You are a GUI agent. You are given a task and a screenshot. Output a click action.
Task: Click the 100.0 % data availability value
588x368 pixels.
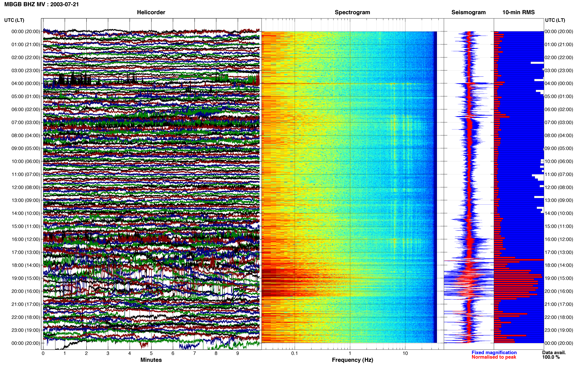551,357
